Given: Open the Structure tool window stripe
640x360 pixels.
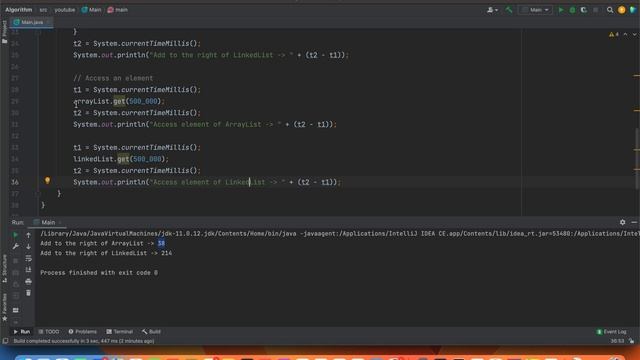Looking at the screenshot, I should coord(4,268).
